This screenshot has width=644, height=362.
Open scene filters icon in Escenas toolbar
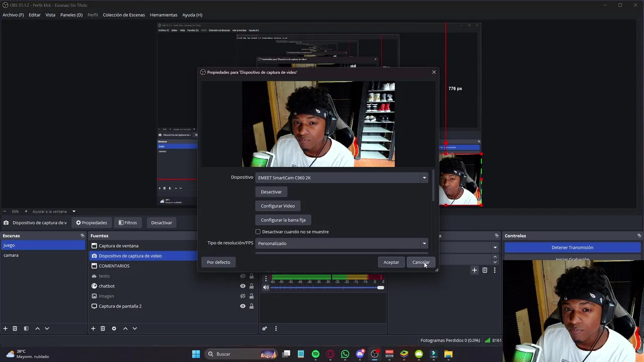pyautogui.click(x=26, y=328)
